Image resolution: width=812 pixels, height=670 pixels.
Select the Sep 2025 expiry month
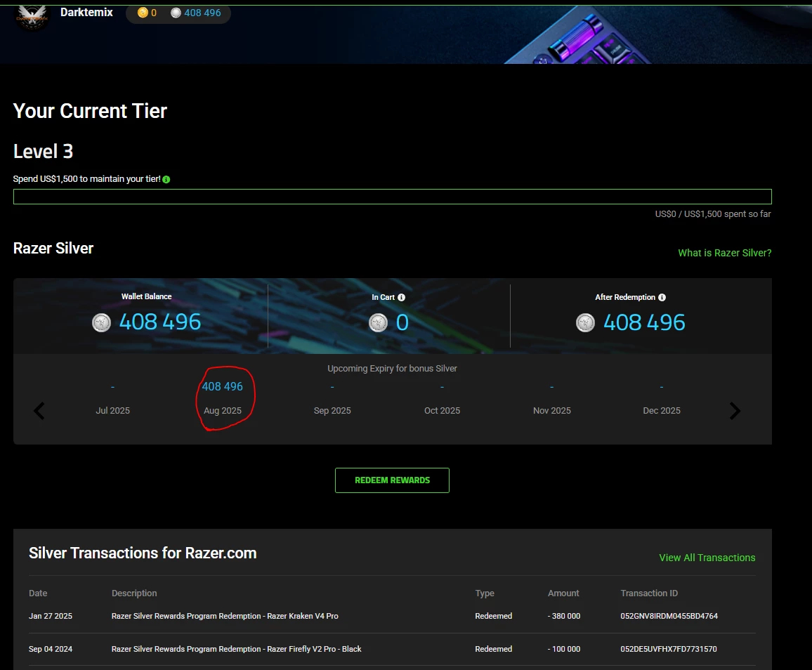pyautogui.click(x=332, y=411)
